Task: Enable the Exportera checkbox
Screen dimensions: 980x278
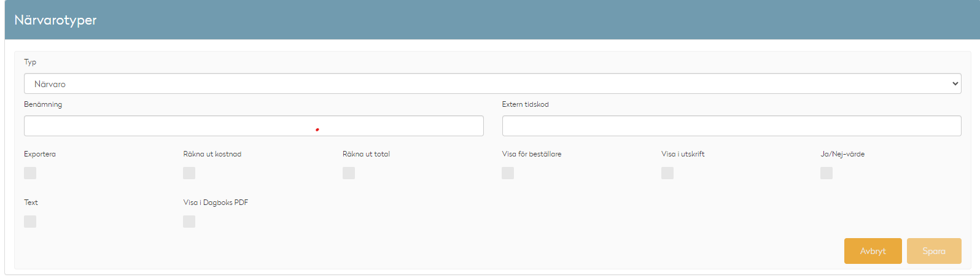Action: 30,173
